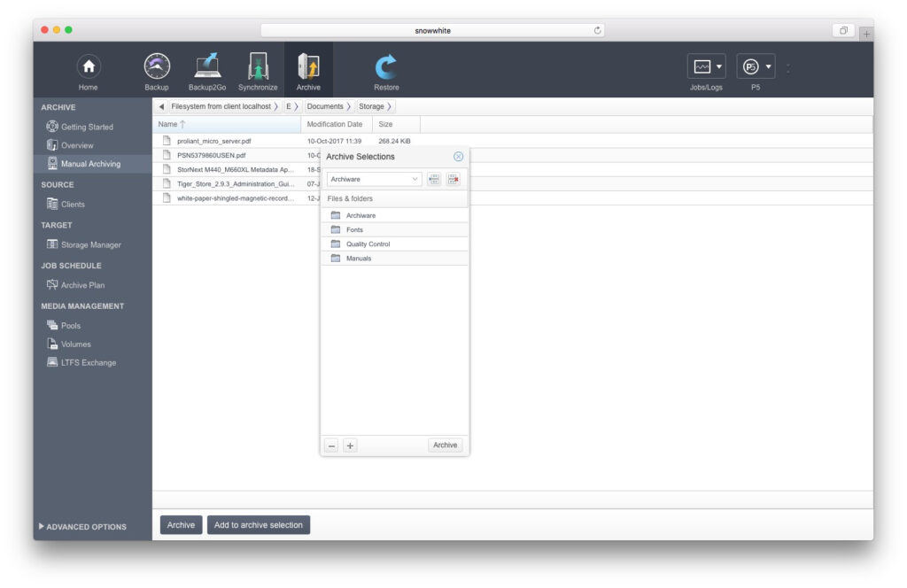907x588 pixels.
Task: Click the minus button in Archive Selections
Action: click(x=331, y=445)
